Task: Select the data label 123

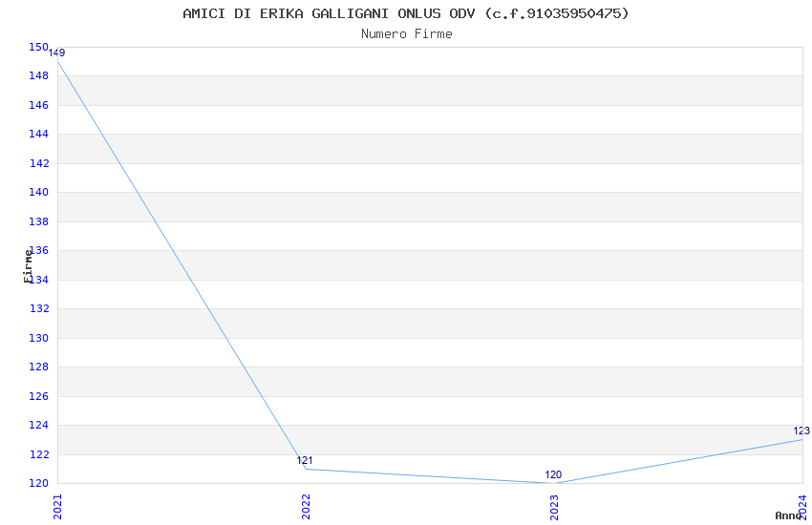Action: 801,430
